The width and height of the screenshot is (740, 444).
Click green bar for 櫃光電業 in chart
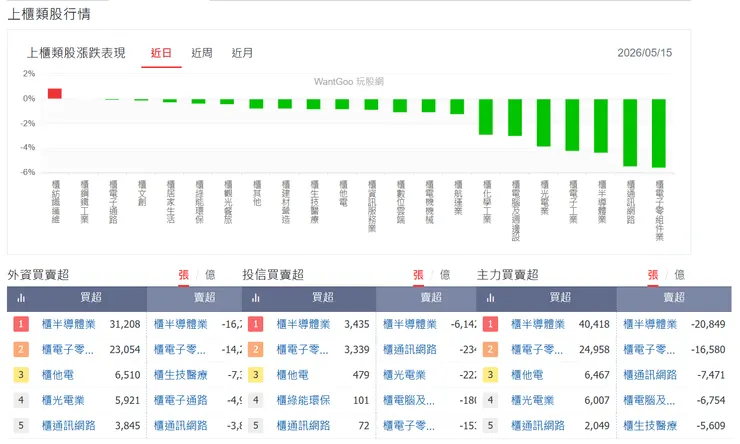[x=544, y=123]
